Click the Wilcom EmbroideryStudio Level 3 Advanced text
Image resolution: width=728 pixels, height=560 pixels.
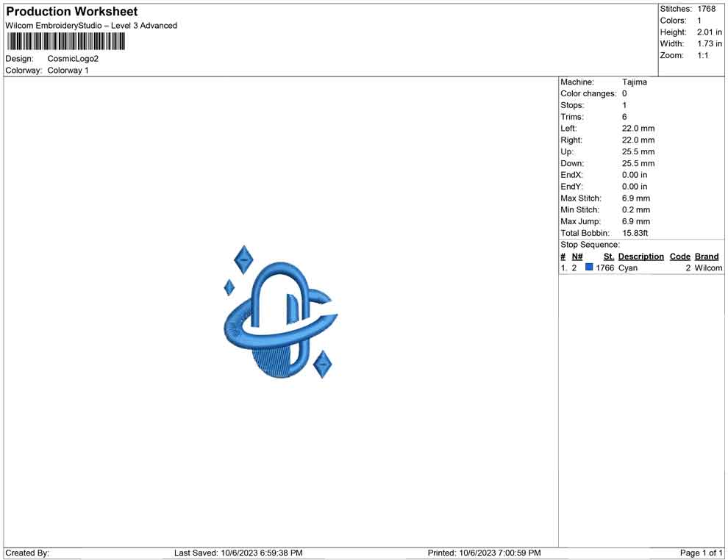91,26
